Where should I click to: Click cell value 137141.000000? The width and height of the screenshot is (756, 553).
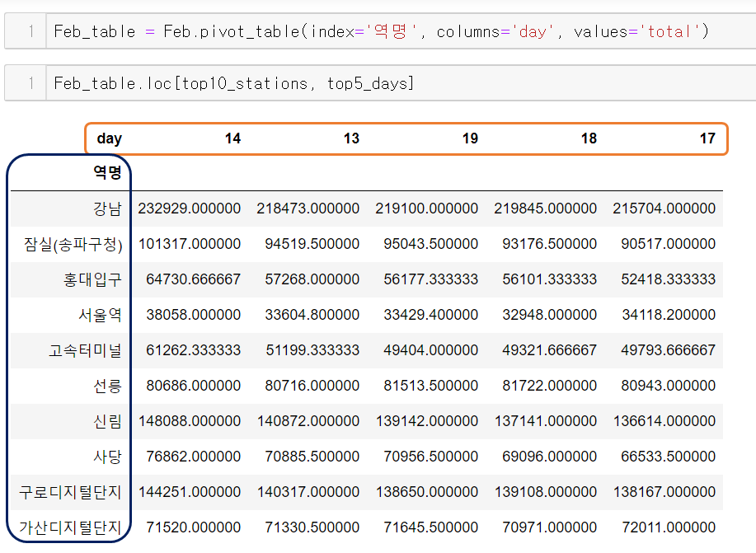[545, 421]
